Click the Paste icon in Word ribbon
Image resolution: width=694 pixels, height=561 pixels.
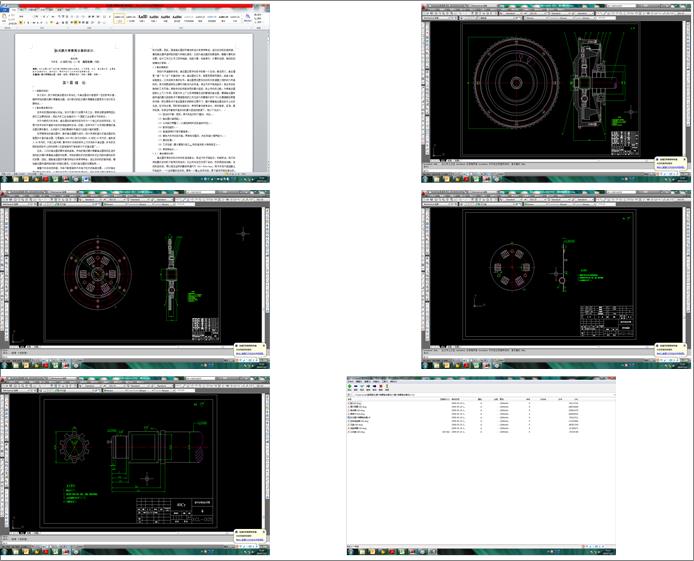pyautogui.click(x=4, y=17)
